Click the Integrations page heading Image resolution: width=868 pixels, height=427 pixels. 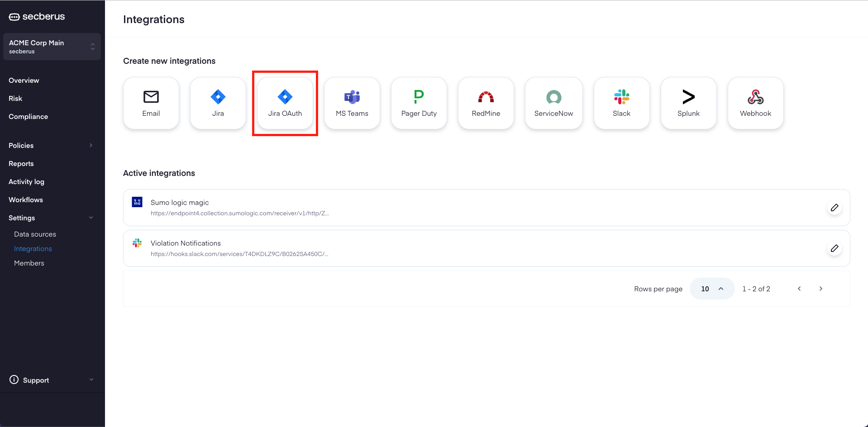point(154,19)
